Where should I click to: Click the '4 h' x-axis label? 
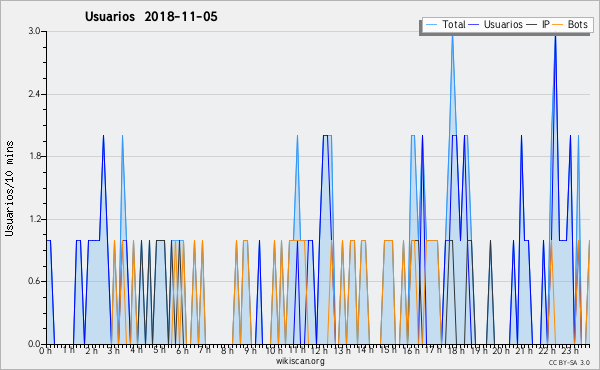tap(136, 350)
